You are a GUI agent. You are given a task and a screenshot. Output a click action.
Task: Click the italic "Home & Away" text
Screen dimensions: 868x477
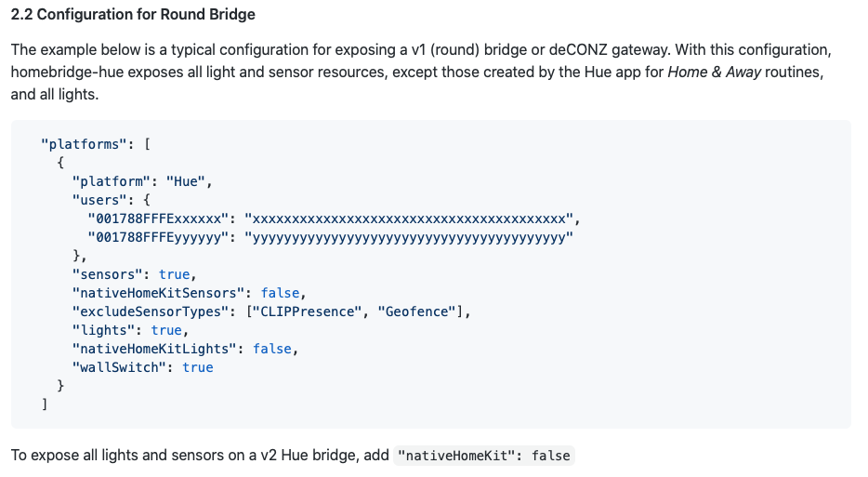pyautogui.click(x=716, y=72)
